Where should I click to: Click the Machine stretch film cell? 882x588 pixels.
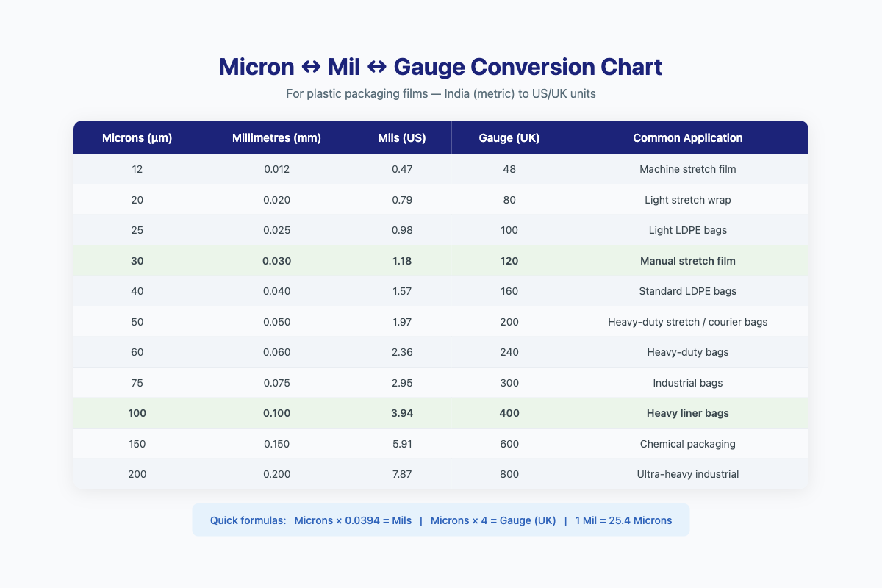click(x=688, y=169)
